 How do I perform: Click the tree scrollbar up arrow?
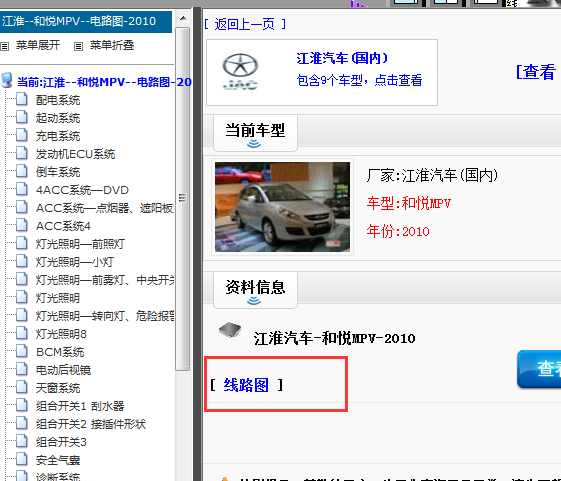[x=183, y=18]
